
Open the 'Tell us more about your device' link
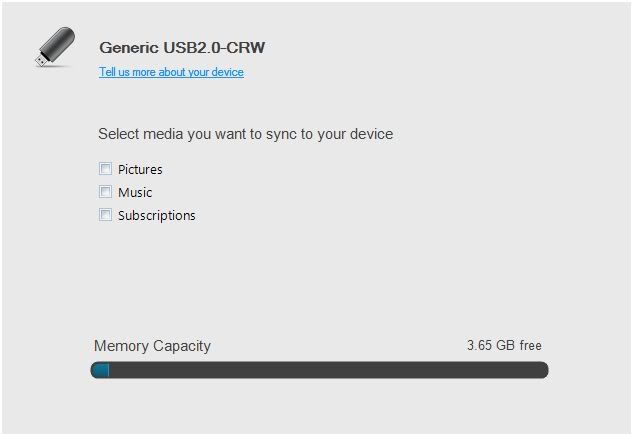point(171,72)
